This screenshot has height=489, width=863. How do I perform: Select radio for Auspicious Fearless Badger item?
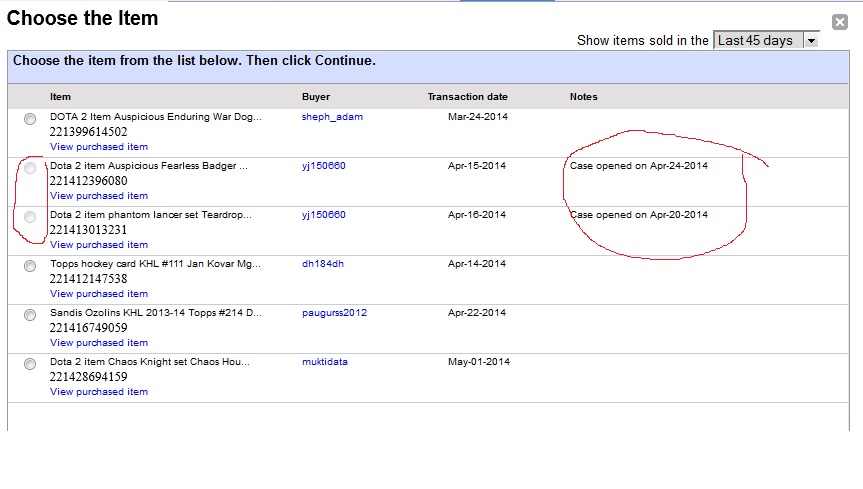(x=30, y=168)
